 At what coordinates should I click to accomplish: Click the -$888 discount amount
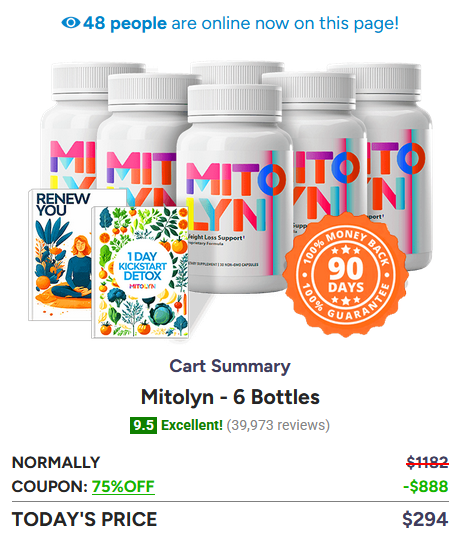click(425, 486)
